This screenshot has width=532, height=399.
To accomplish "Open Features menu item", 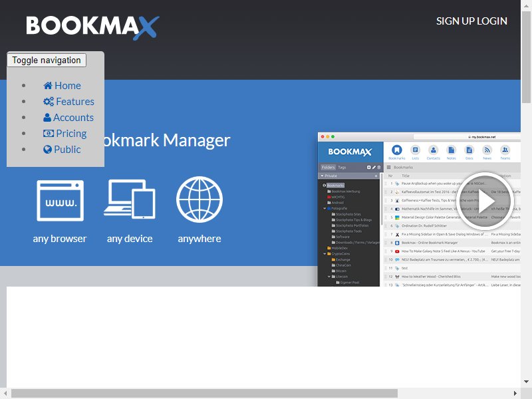I will pyautogui.click(x=68, y=102).
